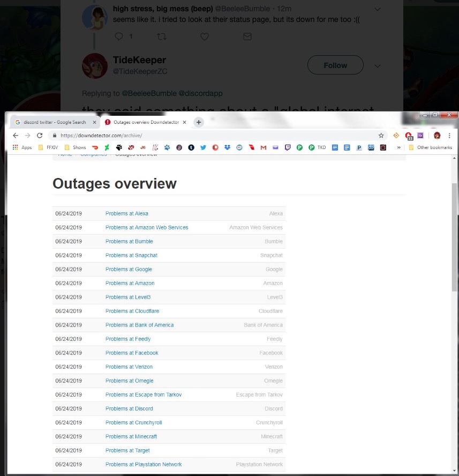Click the page's vertical scrollbar thumb
Viewport: 459px width, 476px height.
click(x=454, y=237)
